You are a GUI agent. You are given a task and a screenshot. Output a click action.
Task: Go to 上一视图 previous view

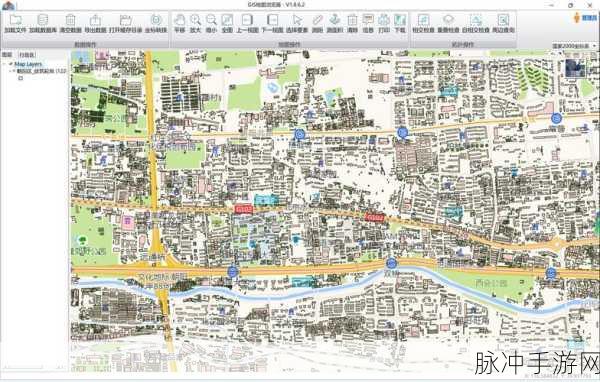[x=247, y=23]
